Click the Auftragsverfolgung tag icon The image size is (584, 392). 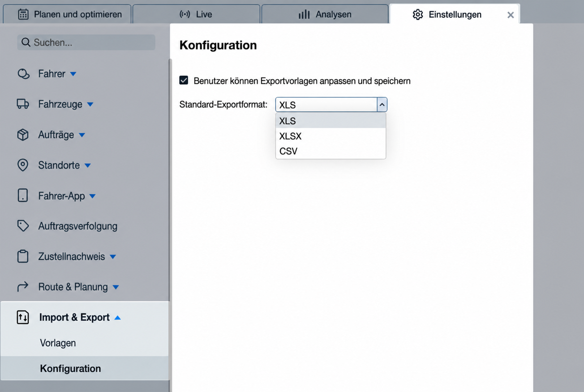[x=23, y=226]
